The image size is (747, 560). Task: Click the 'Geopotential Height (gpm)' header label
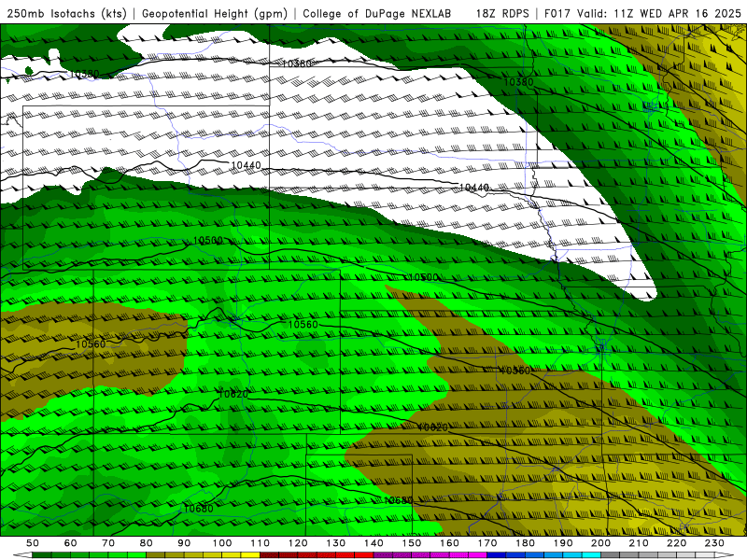(215, 13)
